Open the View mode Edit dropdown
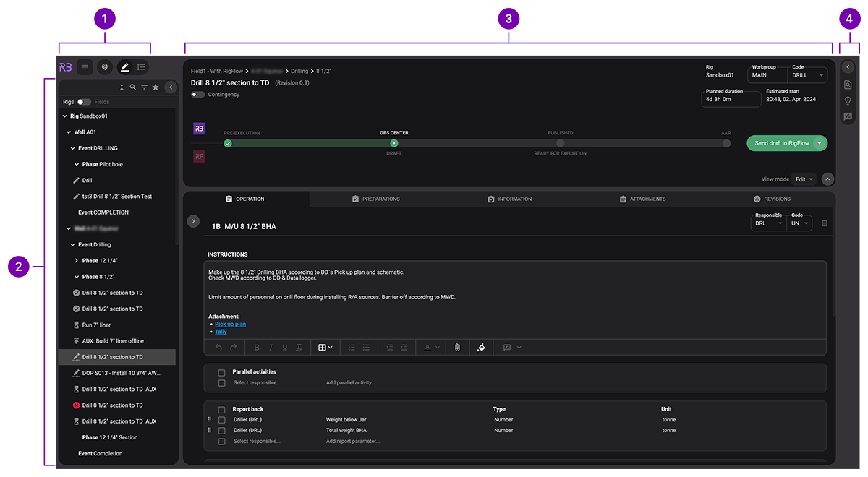Viewport: 868px width, 477px height. click(803, 178)
